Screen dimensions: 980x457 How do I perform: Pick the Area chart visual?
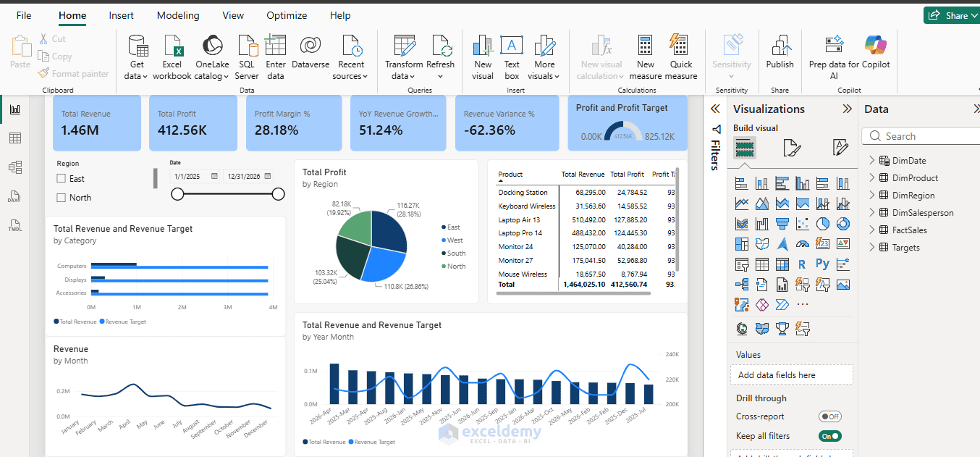coord(762,204)
